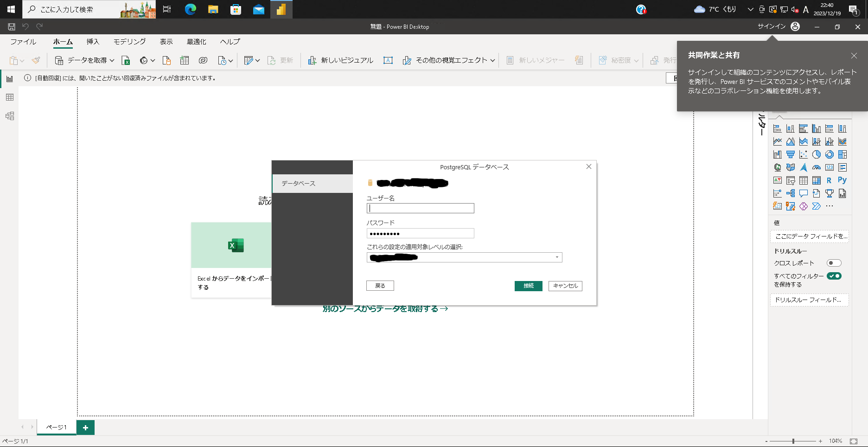Click the zoom slider handle
The width and height of the screenshot is (868, 447).
[x=793, y=441]
